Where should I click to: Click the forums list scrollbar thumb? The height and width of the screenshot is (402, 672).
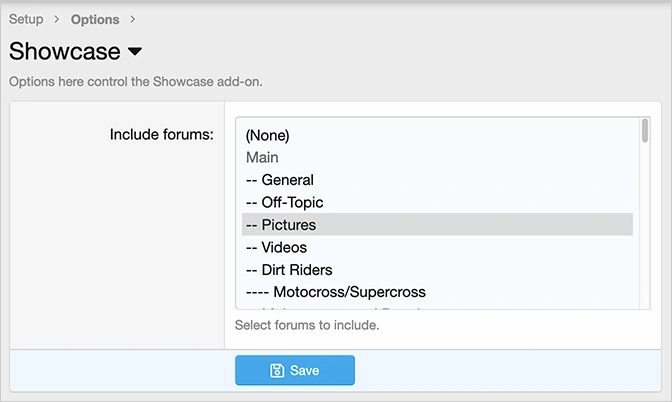click(x=645, y=133)
